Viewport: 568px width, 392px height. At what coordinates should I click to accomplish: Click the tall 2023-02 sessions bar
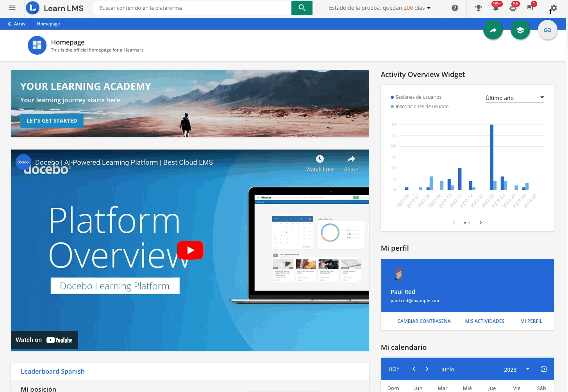(x=491, y=157)
